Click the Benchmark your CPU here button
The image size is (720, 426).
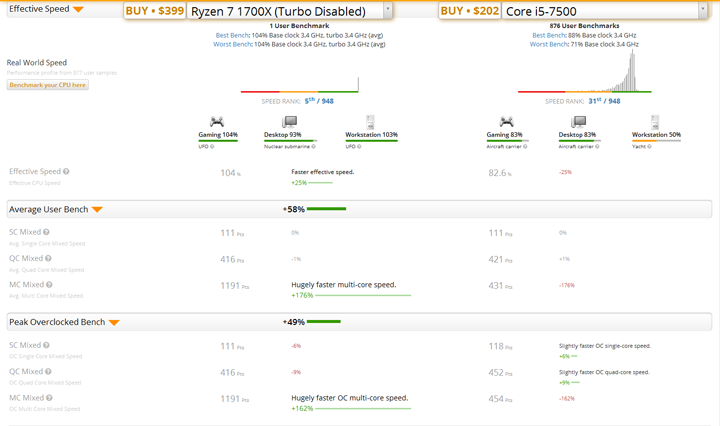pos(48,85)
